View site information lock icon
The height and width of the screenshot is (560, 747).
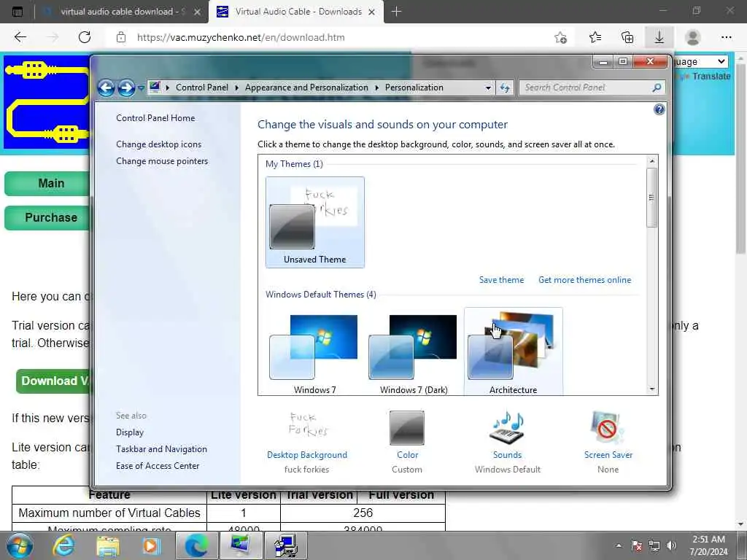(x=121, y=37)
